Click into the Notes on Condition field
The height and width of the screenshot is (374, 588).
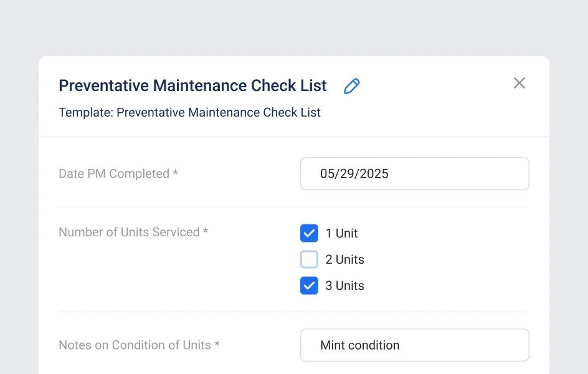[x=414, y=345]
